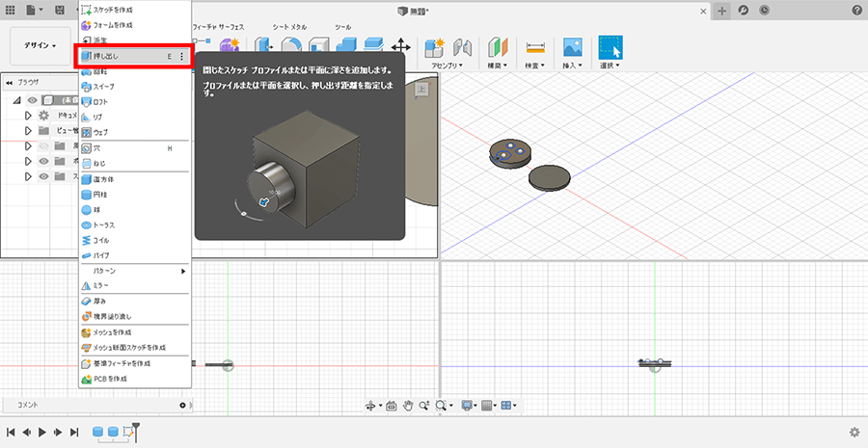868x448 pixels.
Task: Click the timeline end marker handle
Action: [x=136, y=428]
